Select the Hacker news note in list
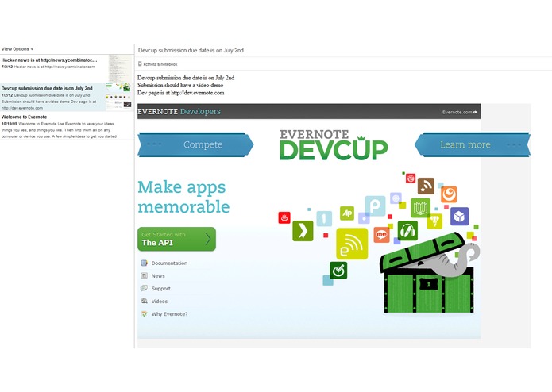This screenshot has height=392, width=552. (67, 68)
